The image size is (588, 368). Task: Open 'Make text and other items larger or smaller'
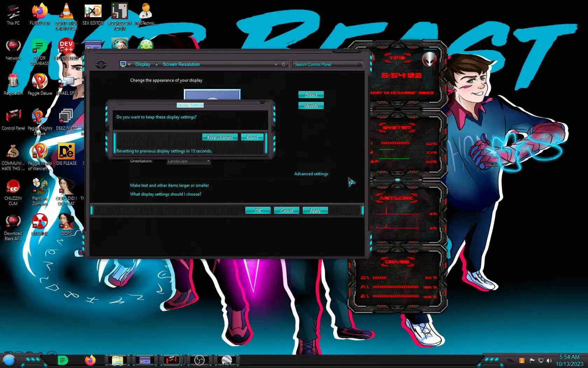(x=169, y=185)
